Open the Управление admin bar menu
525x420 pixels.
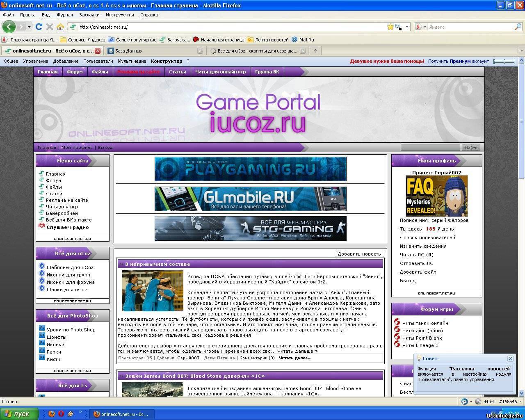[36, 61]
